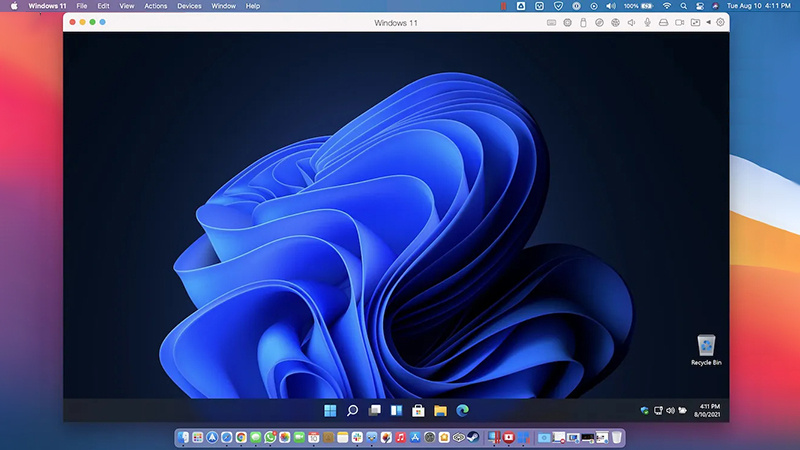Click the Windows tray network icon

tap(658, 410)
